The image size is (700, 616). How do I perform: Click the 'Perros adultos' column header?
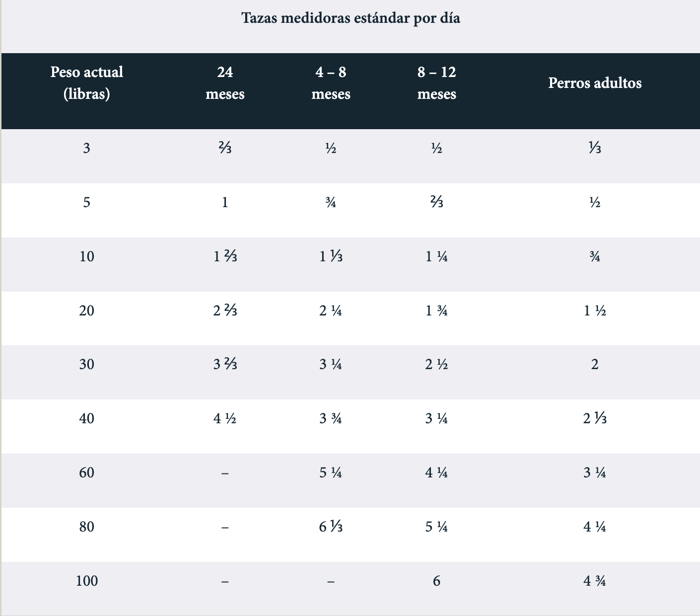pos(595,83)
